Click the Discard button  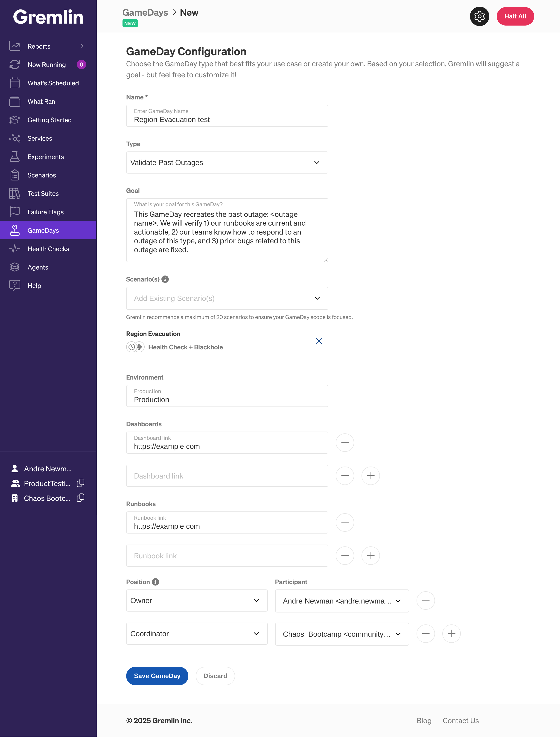tap(215, 676)
